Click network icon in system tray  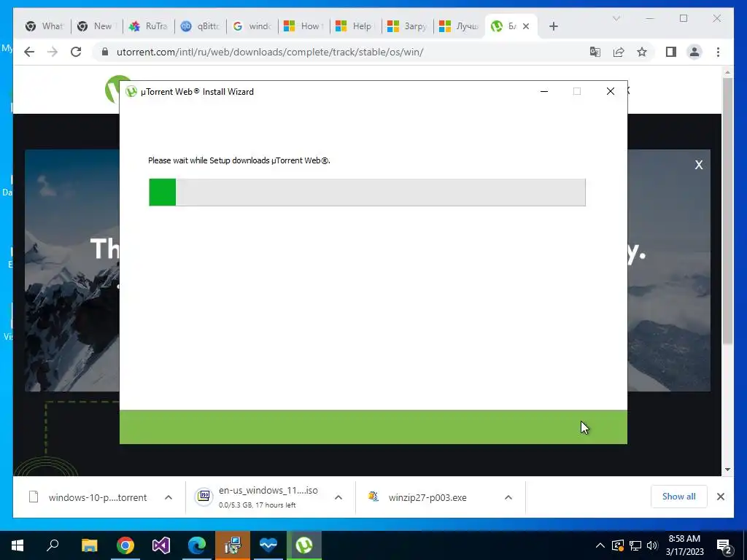(635, 545)
